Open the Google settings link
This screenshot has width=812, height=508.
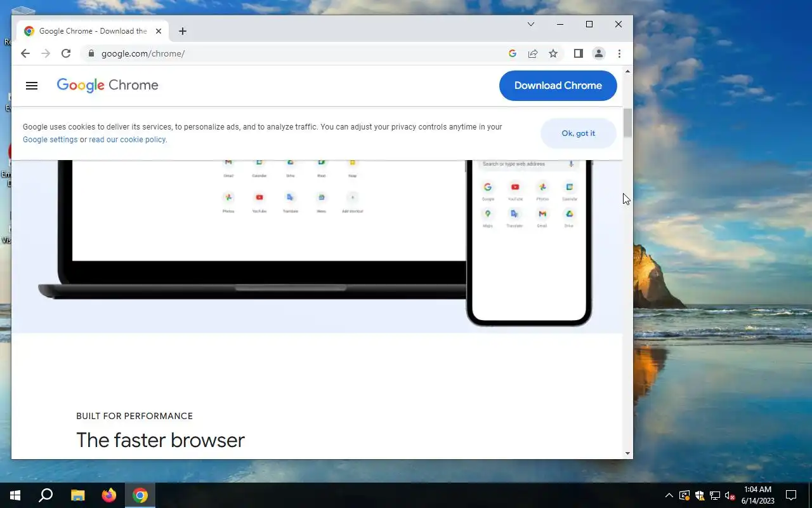click(x=50, y=140)
